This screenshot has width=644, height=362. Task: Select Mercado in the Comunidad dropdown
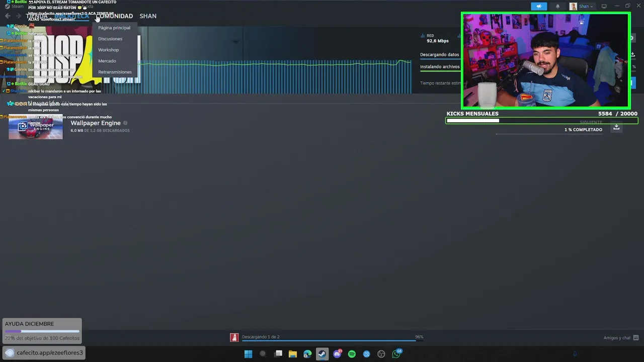click(107, 61)
